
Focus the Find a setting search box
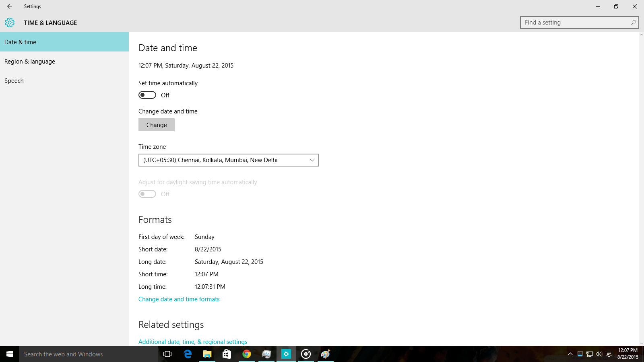click(x=580, y=23)
